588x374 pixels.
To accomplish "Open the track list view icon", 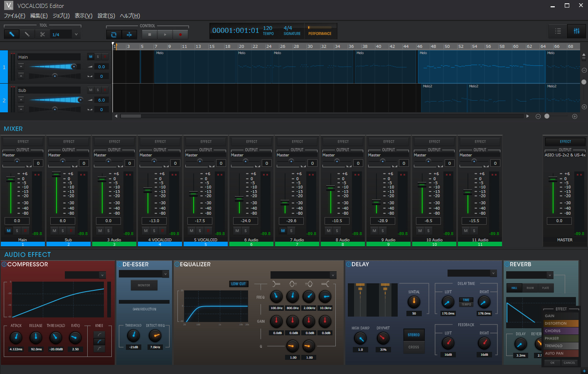I will point(558,31).
